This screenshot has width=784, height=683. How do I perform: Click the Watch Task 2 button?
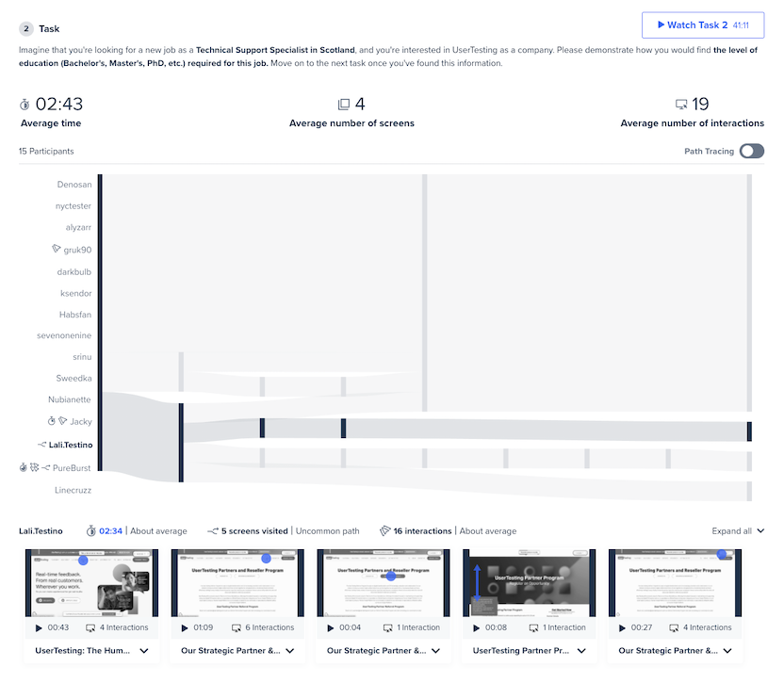(x=702, y=25)
